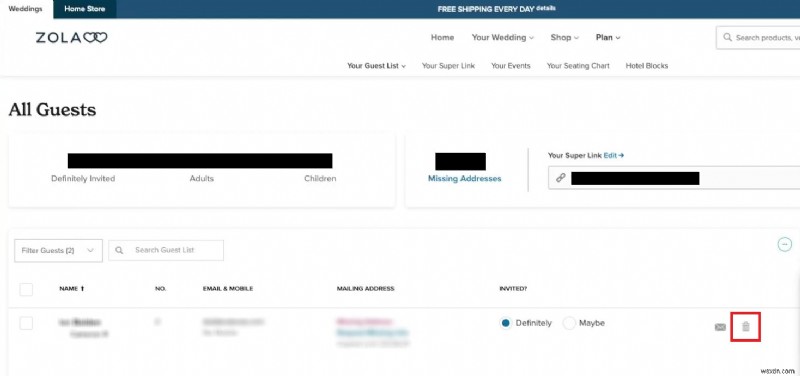The width and height of the screenshot is (800, 376).
Task: Delete the guest with the trash icon
Action: point(746,327)
